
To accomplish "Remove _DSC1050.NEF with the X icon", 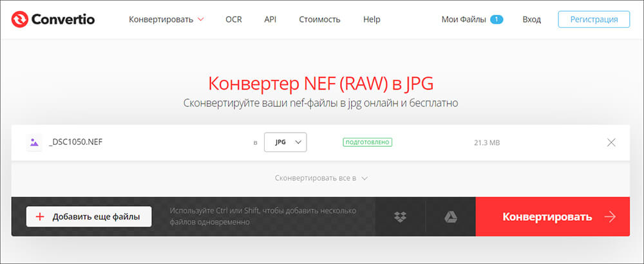I will (611, 142).
